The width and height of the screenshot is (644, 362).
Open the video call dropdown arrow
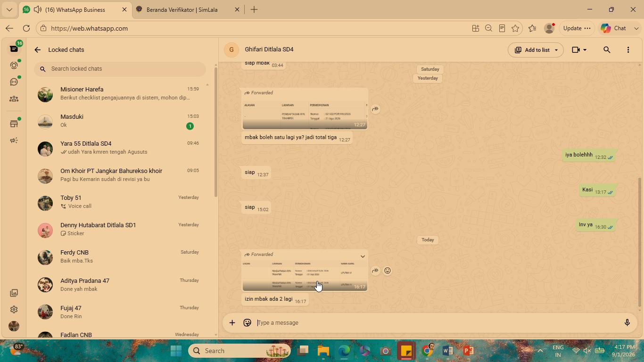[x=585, y=50]
